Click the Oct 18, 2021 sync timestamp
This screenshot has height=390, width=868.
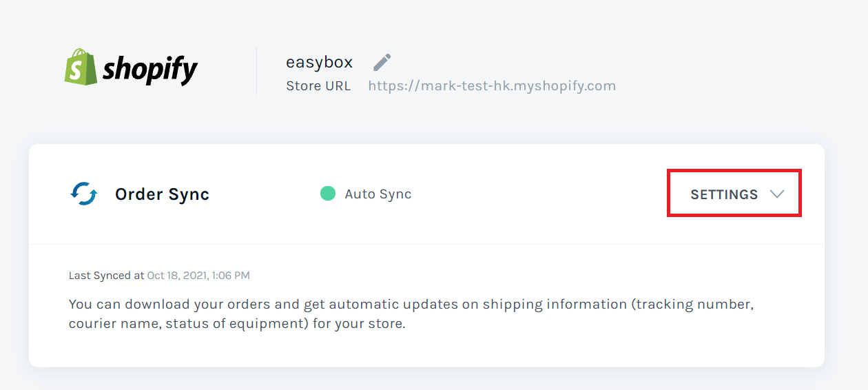[198, 276]
